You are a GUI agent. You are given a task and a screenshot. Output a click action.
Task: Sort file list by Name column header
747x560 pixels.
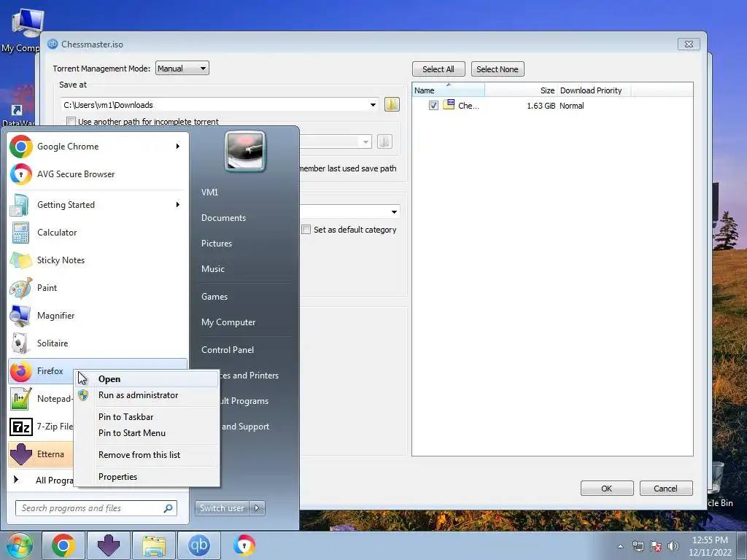[x=449, y=90]
